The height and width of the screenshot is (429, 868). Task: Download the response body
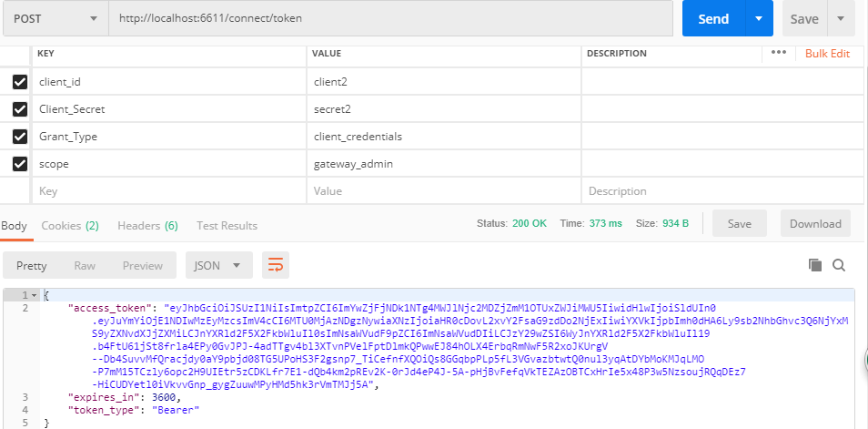[x=815, y=223]
